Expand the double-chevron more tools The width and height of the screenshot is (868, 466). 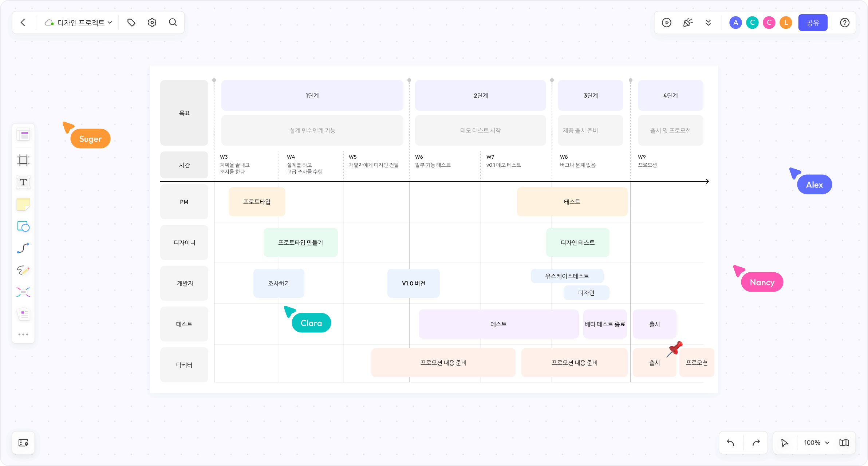pyautogui.click(x=709, y=23)
